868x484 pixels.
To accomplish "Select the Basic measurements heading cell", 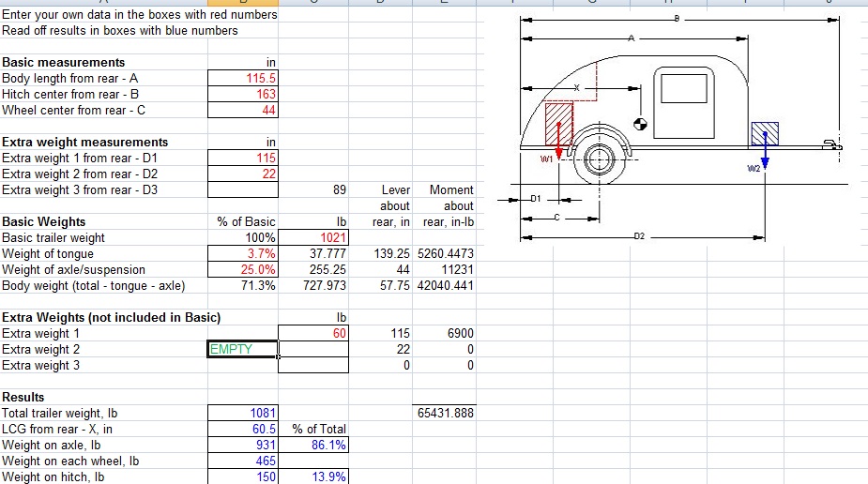I will point(104,62).
